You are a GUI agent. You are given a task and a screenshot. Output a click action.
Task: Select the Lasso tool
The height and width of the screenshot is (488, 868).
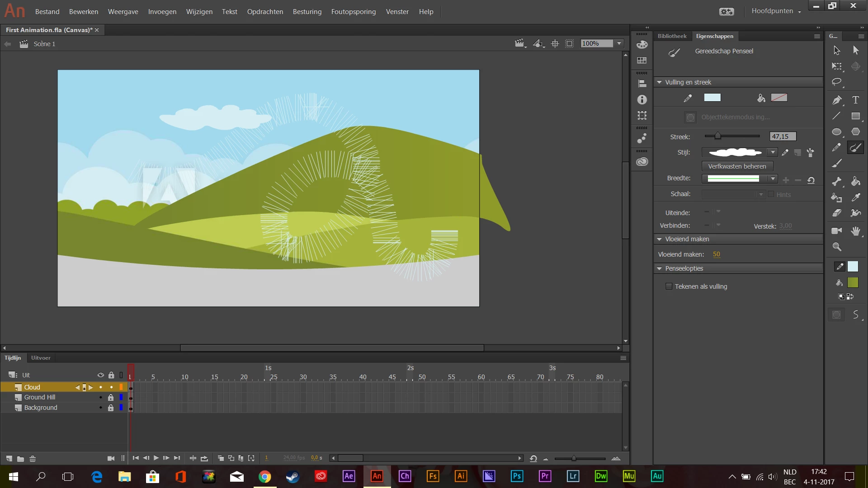tap(836, 82)
